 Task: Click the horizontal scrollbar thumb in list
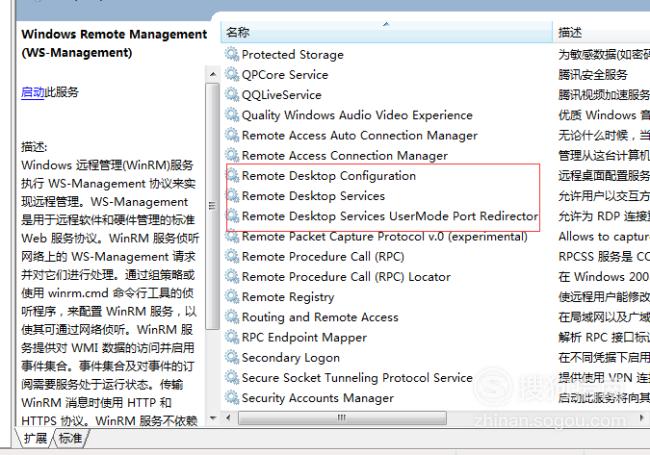click(342, 418)
